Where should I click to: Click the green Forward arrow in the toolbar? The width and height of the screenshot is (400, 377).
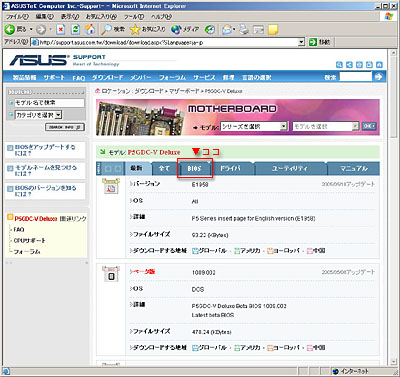click(41, 30)
